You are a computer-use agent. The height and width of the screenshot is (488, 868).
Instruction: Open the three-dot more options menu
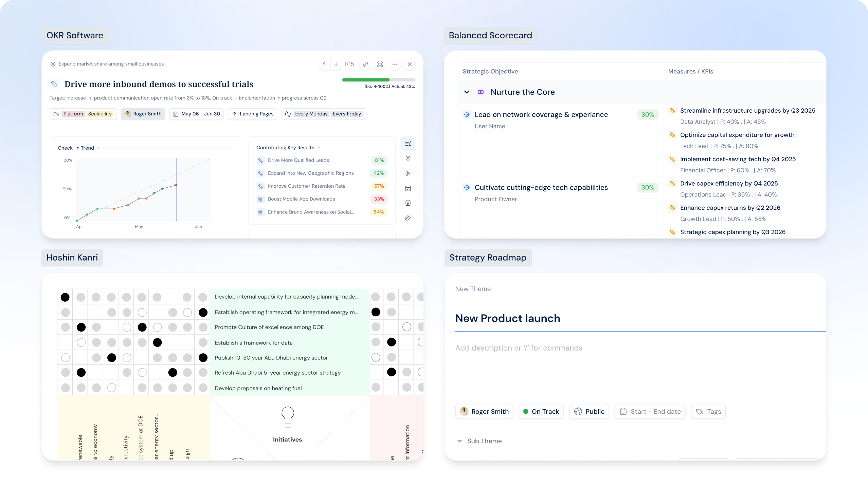(395, 64)
